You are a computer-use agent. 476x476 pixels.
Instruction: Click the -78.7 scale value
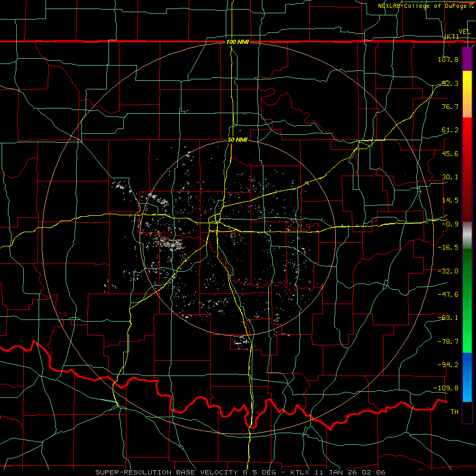point(448,342)
